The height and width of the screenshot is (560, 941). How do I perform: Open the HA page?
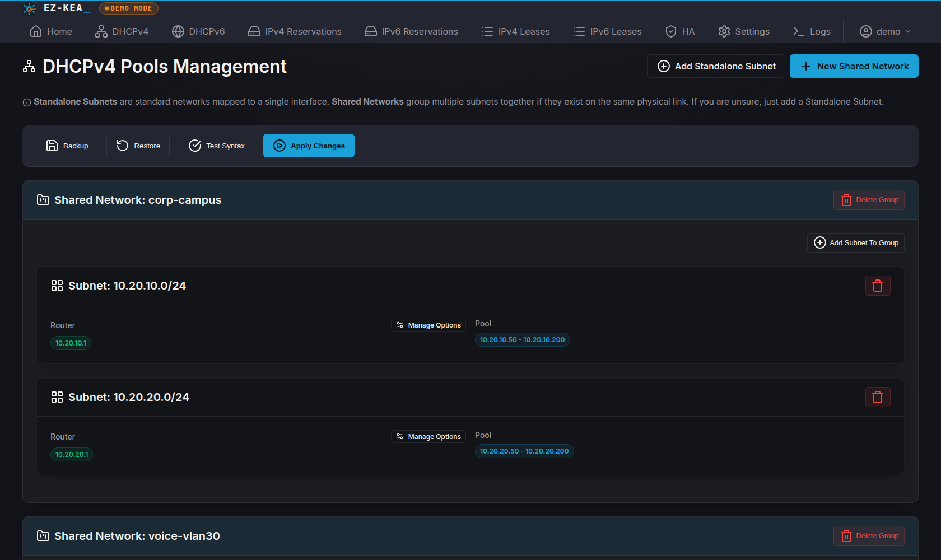[679, 31]
